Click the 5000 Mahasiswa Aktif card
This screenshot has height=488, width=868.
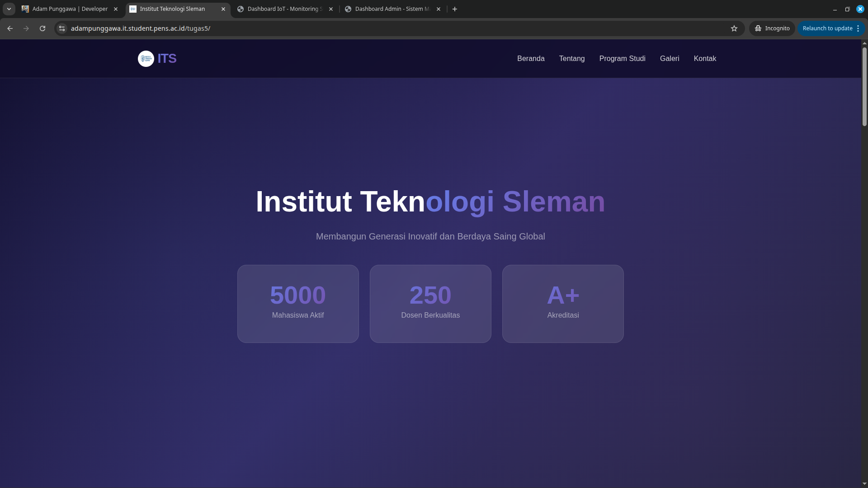coord(297,304)
